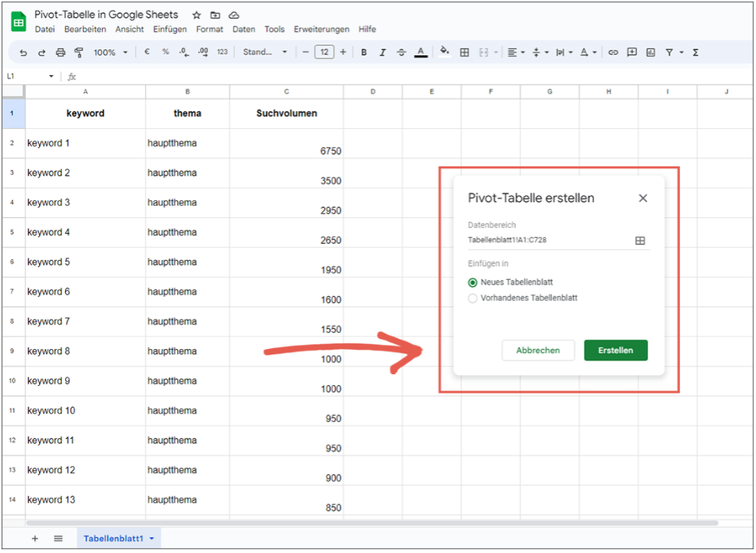Check the cloud save status icon
The width and height of the screenshot is (756, 553).
(x=234, y=15)
